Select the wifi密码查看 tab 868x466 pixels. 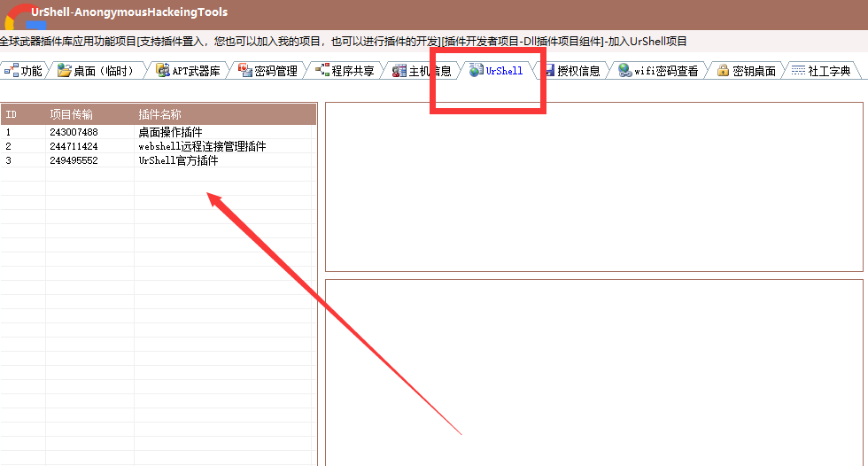point(659,71)
